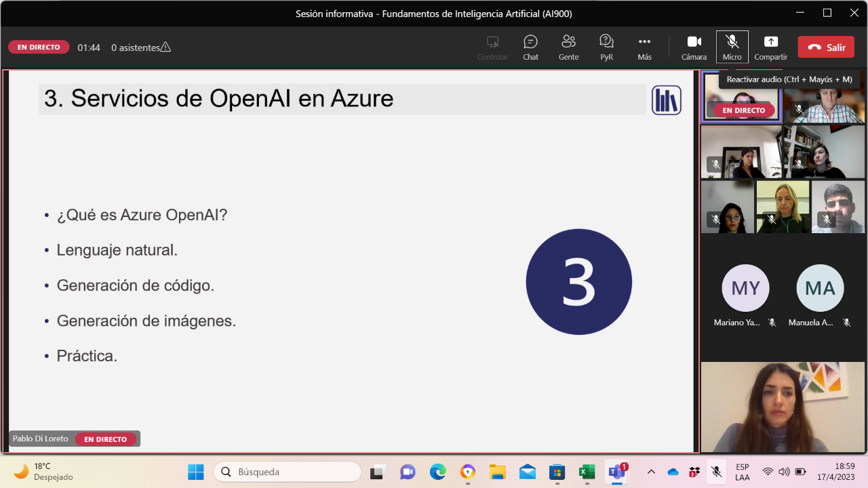The width and height of the screenshot is (868, 488).
Task: Expand hidden system tray icons chevron
Action: click(652, 472)
